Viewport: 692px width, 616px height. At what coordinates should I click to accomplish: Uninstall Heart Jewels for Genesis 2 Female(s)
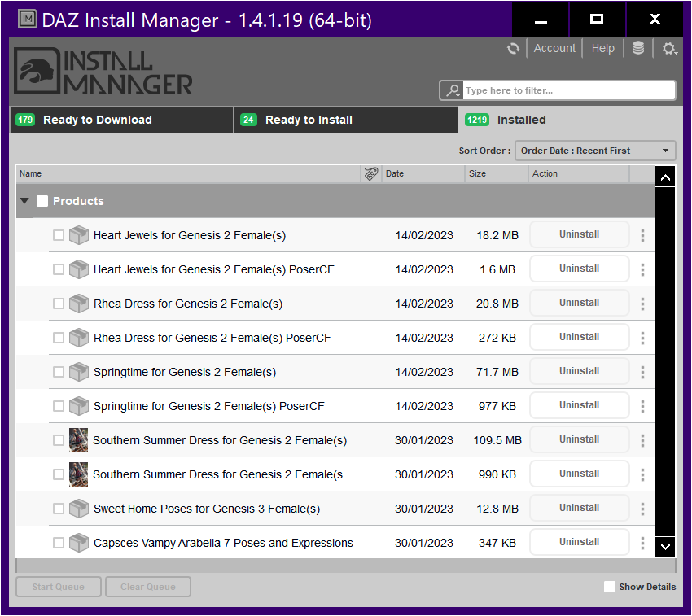tap(579, 234)
